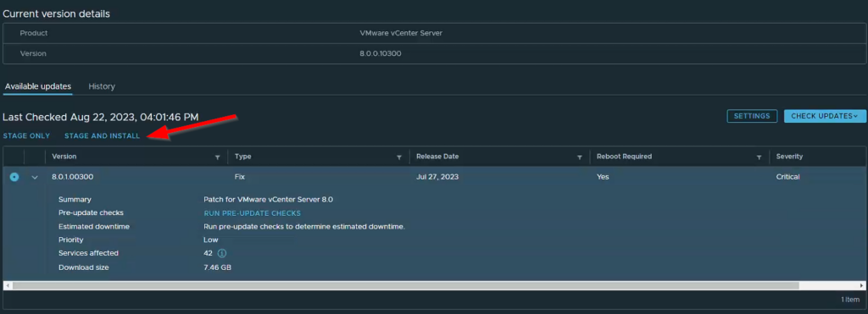Click the Critical severity cell
Viewport: 868px width, 314px height.
tap(787, 177)
